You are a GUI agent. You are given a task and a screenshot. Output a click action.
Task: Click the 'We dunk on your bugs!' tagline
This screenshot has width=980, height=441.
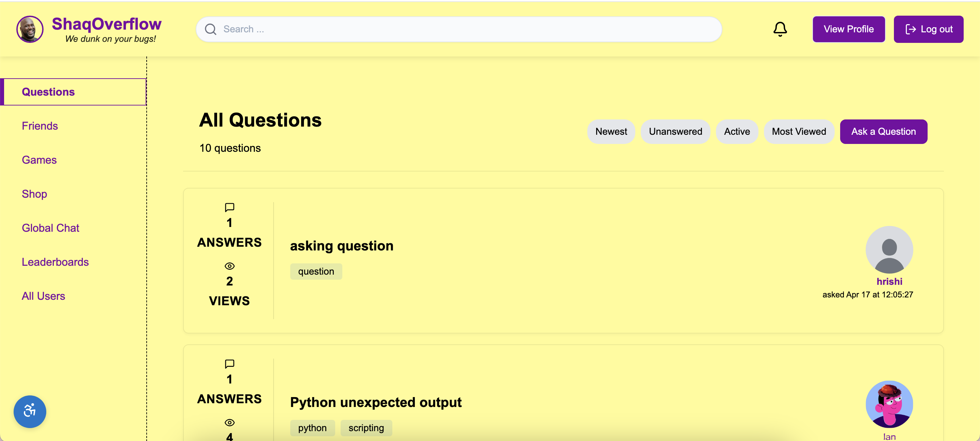[x=110, y=39]
